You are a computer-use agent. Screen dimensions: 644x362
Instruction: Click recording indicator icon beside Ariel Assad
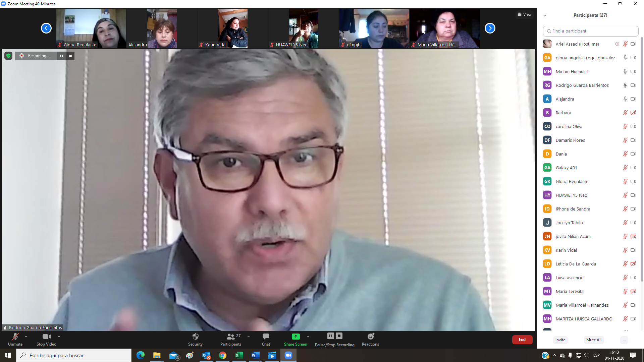pos(617,44)
